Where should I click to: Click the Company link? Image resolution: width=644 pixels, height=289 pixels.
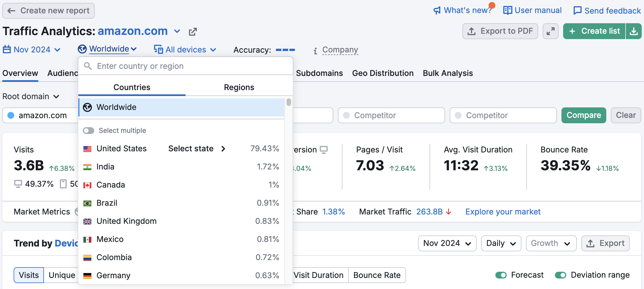click(x=340, y=50)
